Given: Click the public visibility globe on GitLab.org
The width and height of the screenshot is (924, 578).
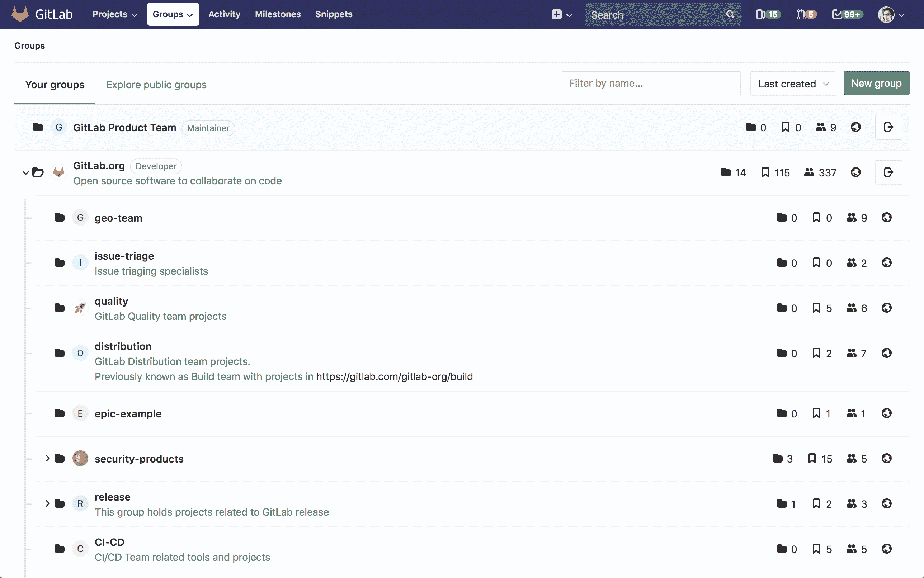Looking at the screenshot, I should (856, 172).
